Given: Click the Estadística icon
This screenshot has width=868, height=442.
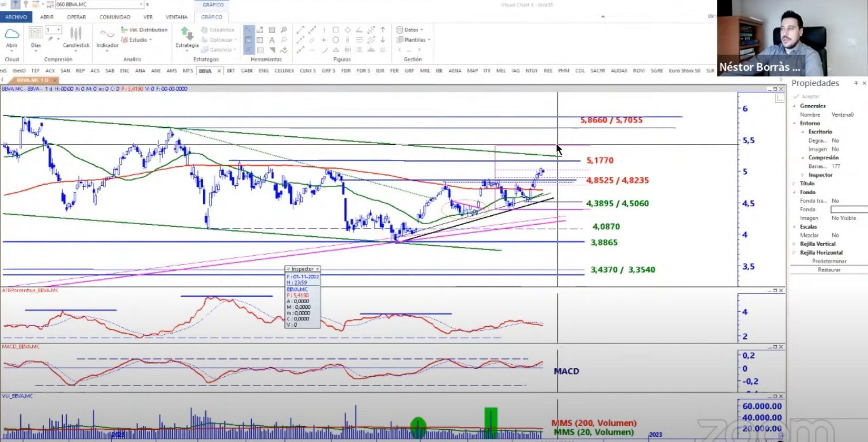Looking at the screenshot, I should coord(204,30).
